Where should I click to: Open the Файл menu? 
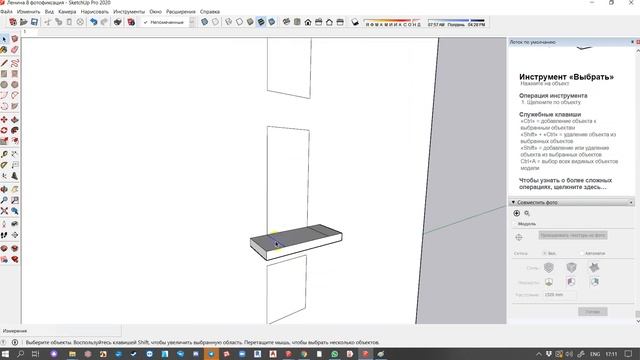(7, 11)
